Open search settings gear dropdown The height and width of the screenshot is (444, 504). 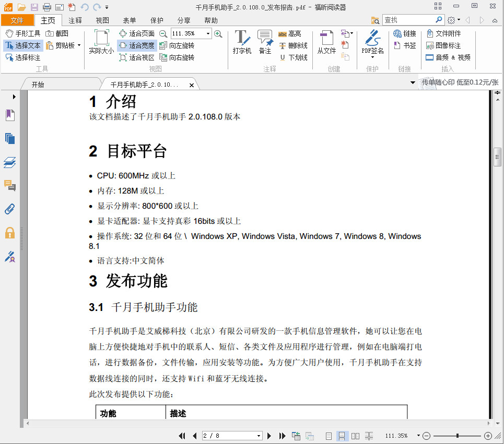453,20
